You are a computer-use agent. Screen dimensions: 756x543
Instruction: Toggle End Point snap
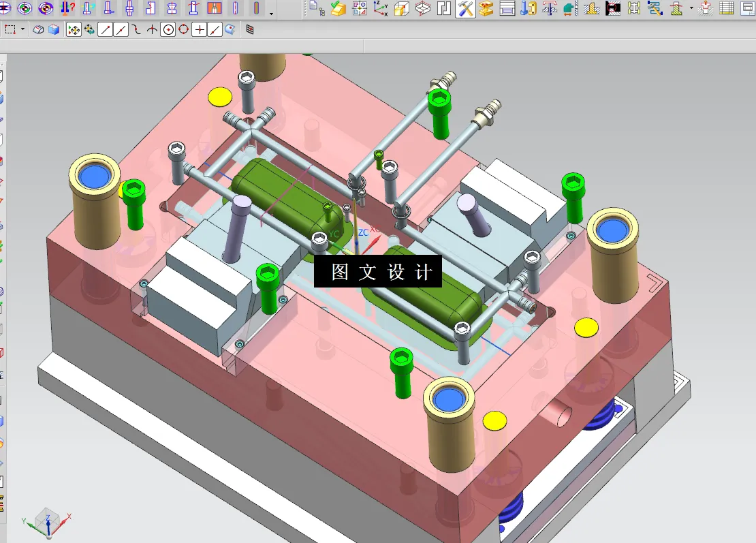point(105,30)
